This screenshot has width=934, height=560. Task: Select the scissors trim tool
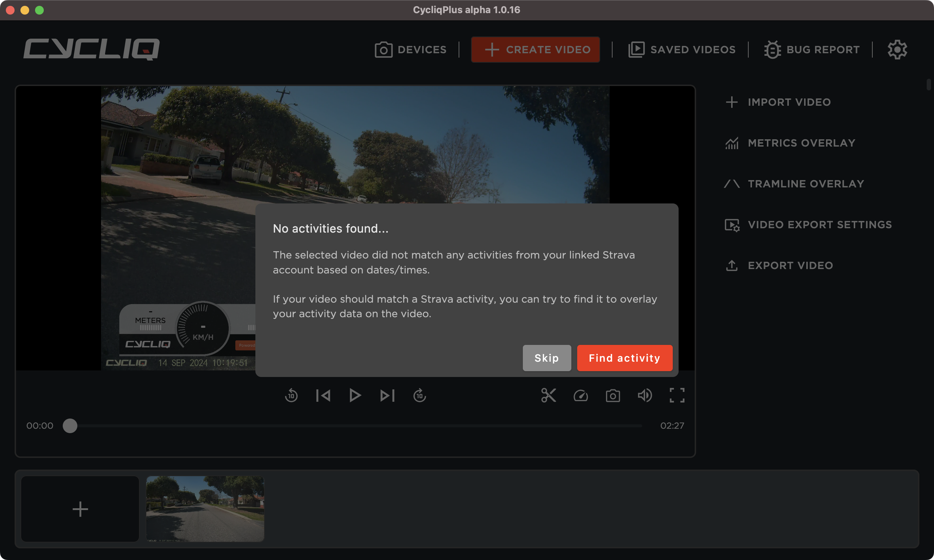(x=549, y=396)
